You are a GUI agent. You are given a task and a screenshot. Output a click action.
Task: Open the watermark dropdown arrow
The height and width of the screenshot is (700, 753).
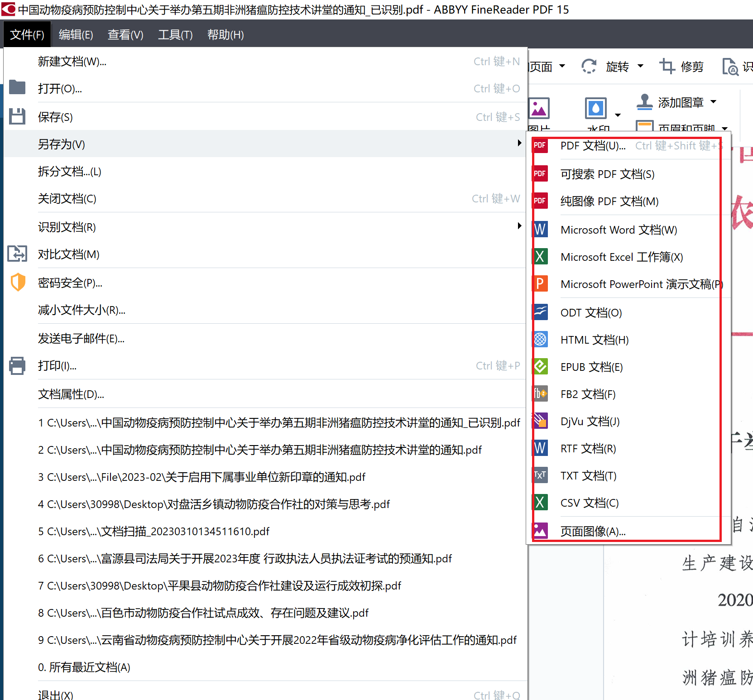tap(618, 115)
